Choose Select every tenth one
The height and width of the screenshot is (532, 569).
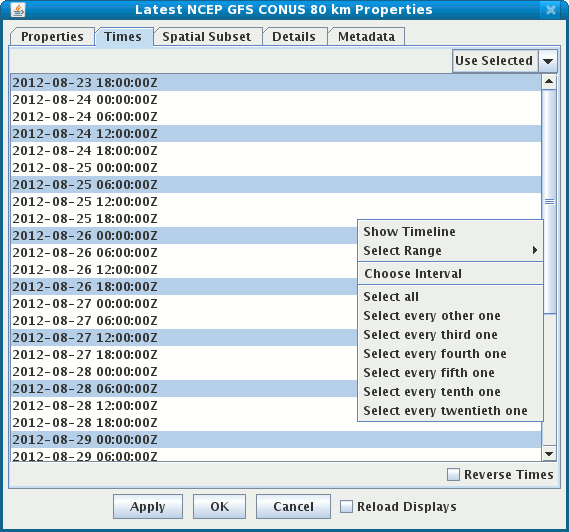tap(450, 392)
